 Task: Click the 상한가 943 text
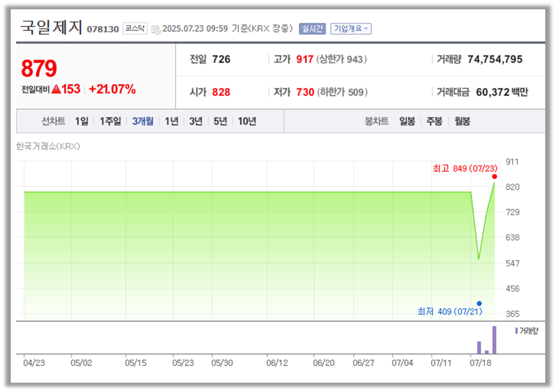pos(341,59)
